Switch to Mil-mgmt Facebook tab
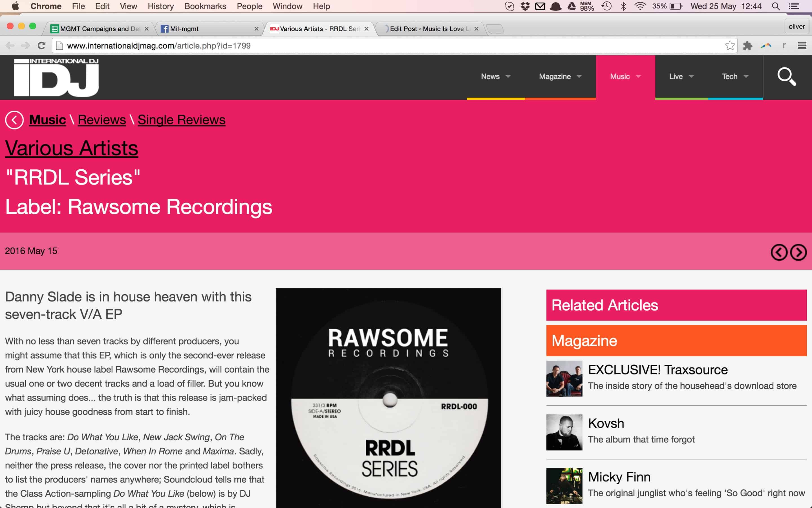 210,29
